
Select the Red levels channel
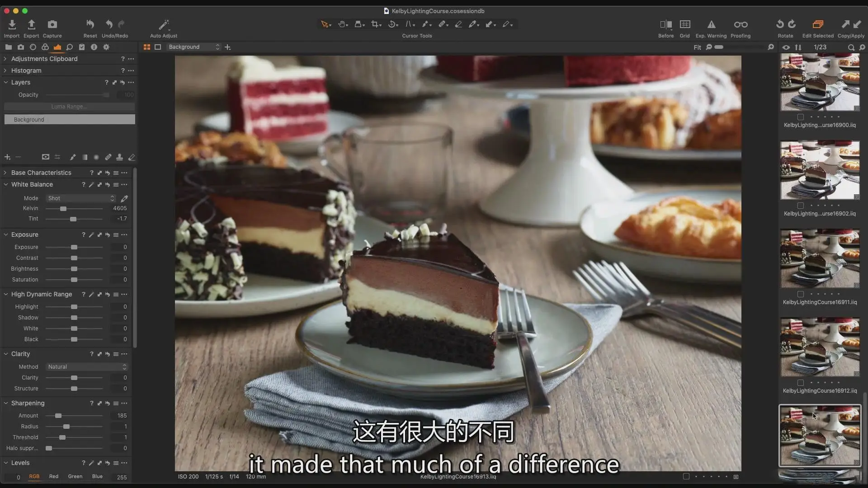pyautogui.click(x=54, y=477)
